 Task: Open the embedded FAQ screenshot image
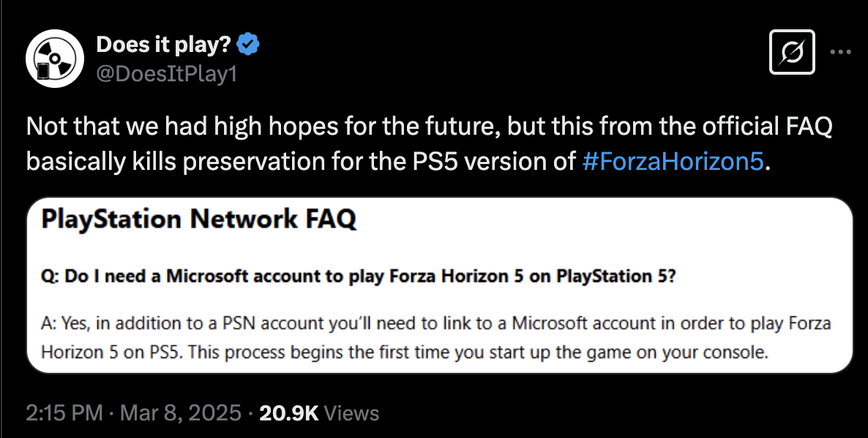pos(440,285)
